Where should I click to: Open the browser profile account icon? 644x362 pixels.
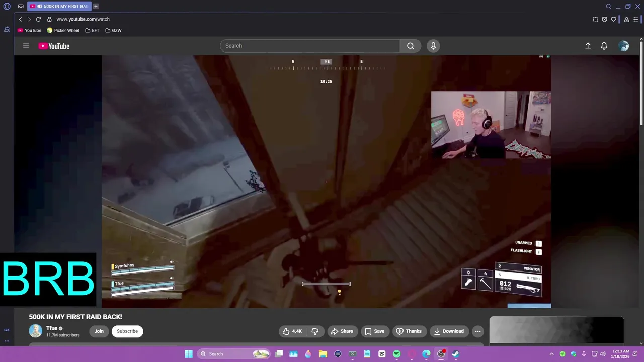pos(626,19)
